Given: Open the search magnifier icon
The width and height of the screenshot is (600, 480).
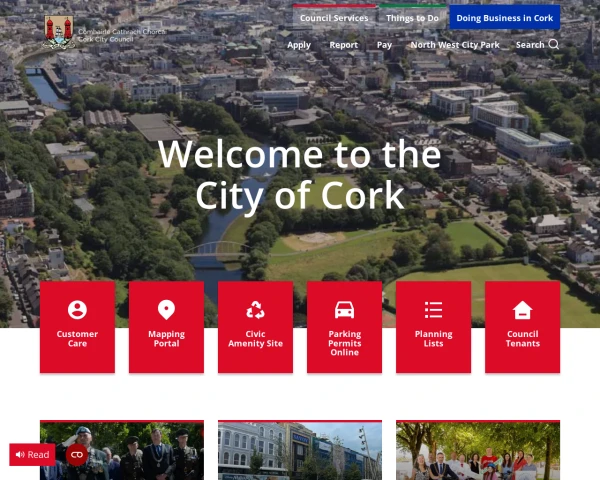Looking at the screenshot, I should tap(554, 44).
